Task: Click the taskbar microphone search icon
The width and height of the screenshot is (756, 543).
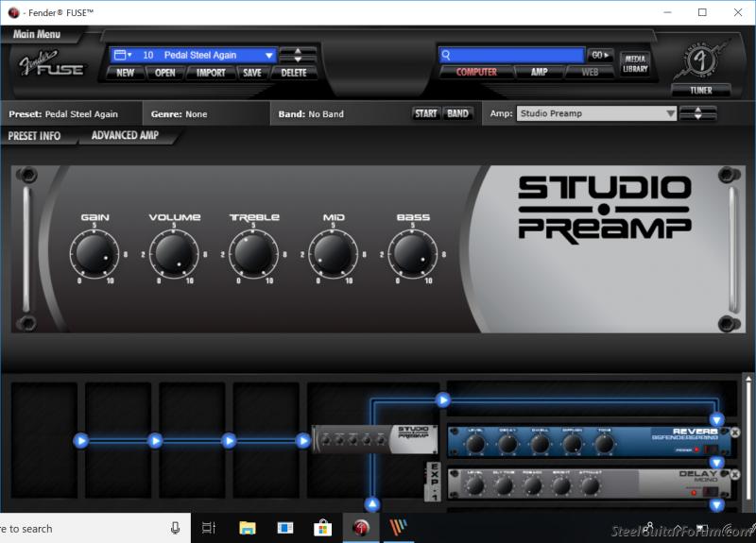Action: tap(176, 529)
